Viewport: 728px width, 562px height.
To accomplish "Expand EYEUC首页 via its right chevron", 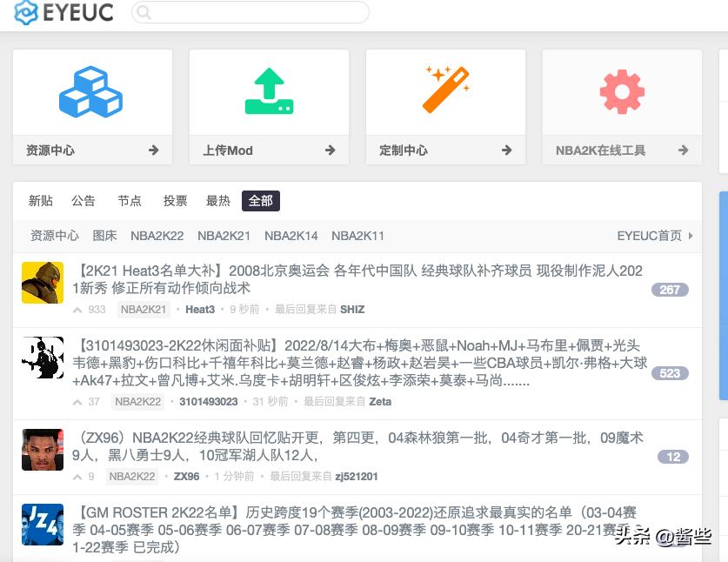I will click(x=691, y=235).
